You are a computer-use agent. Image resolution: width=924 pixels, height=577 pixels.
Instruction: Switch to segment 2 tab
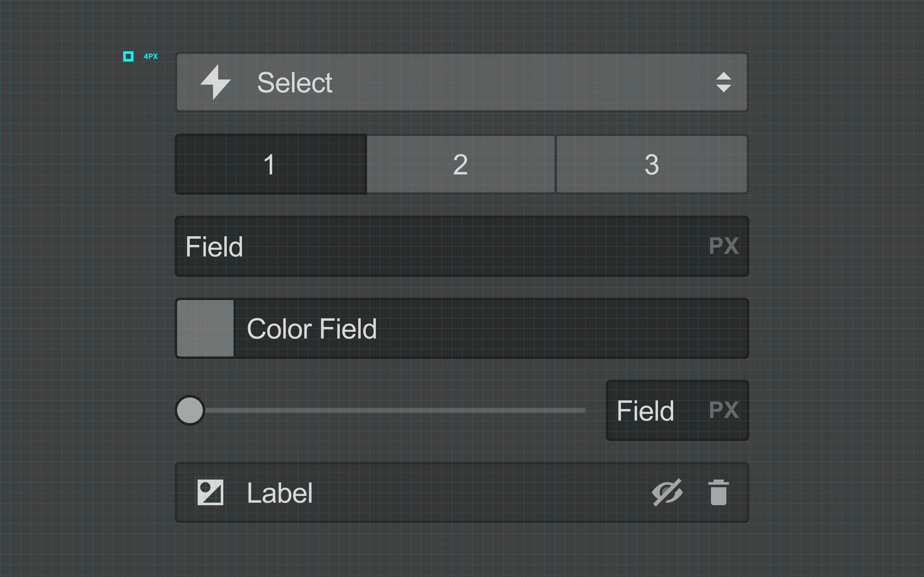pyautogui.click(x=461, y=164)
